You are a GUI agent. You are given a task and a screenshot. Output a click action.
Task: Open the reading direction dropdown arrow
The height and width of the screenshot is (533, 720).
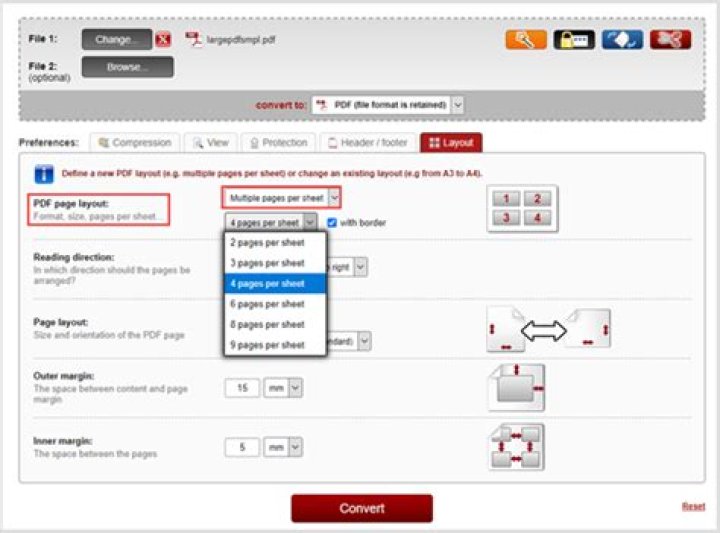click(x=361, y=267)
